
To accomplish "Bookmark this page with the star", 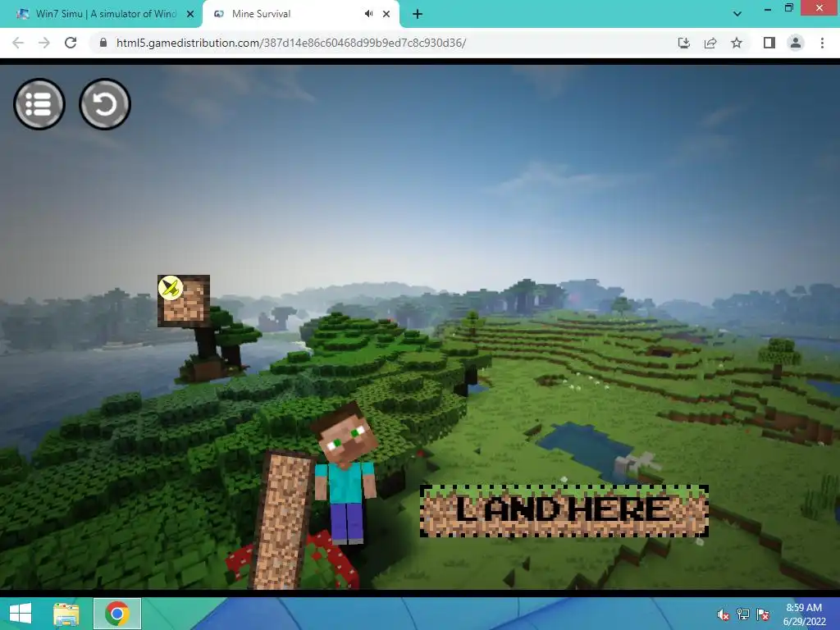I will point(737,43).
